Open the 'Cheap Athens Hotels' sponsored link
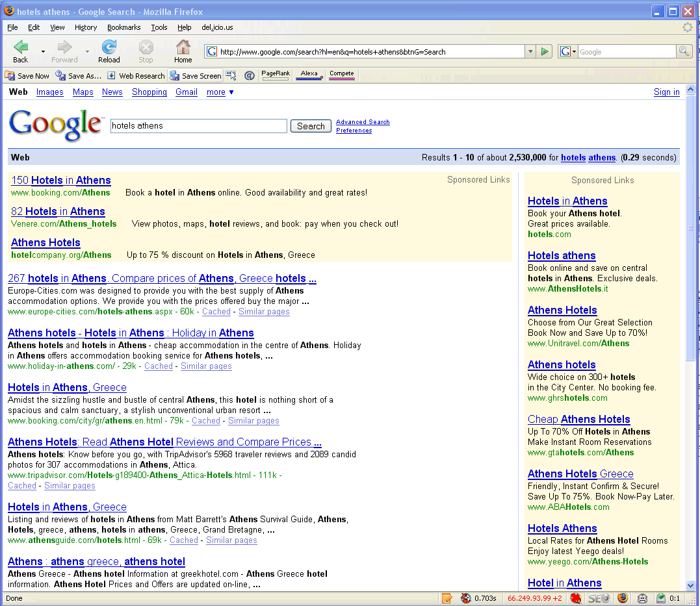The width and height of the screenshot is (700, 606). 579,420
